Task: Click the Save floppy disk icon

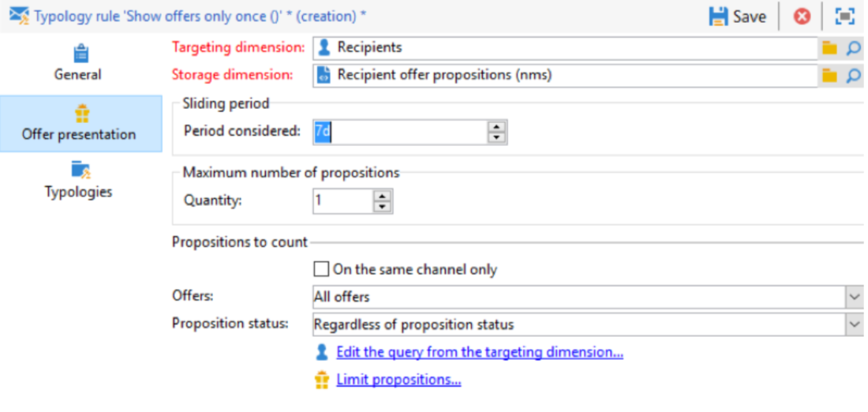Action: click(719, 17)
